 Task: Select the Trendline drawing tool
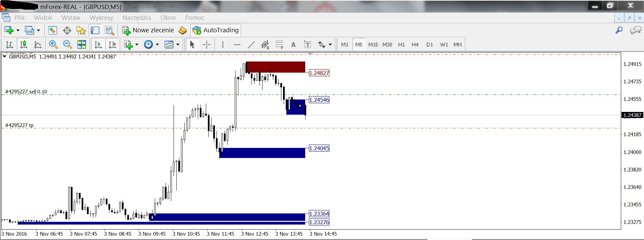click(x=251, y=44)
